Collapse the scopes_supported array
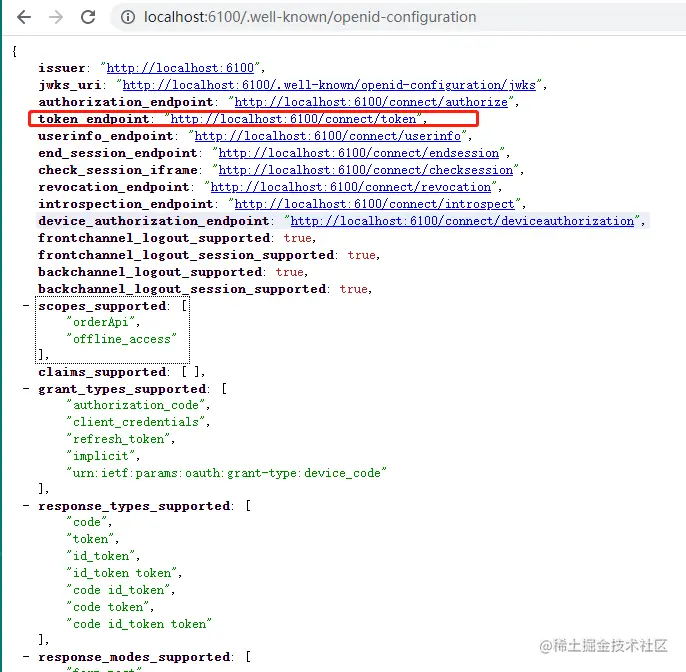Screen dimensions: 686x672 pyautogui.click(x=26, y=305)
